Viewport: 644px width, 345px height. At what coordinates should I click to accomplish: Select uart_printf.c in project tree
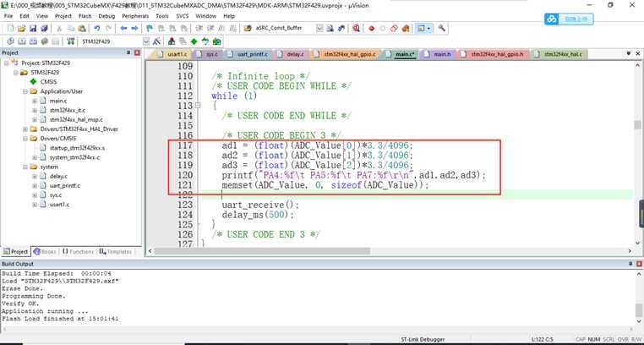(65, 186)
